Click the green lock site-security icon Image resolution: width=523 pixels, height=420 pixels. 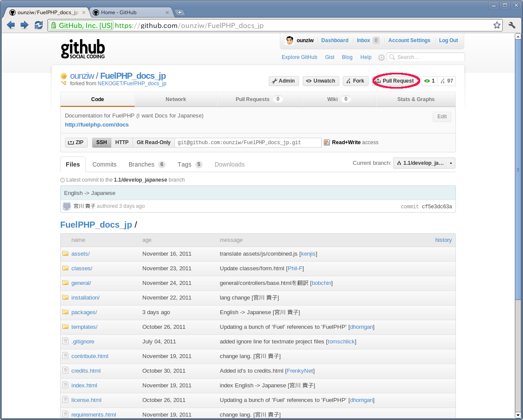tap(53, 25)
